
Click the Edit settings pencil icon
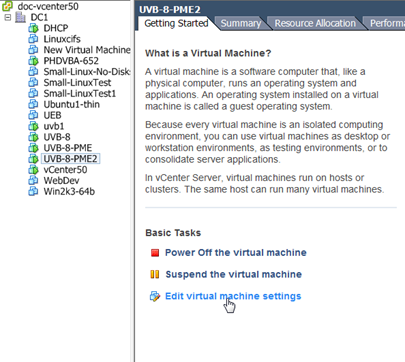(x=155, y=296)
